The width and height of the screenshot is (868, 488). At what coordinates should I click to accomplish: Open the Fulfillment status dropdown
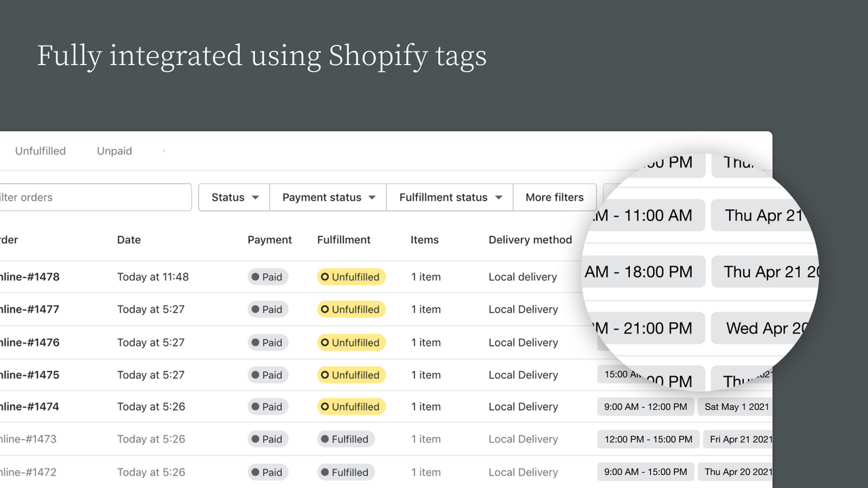point(450,197)
